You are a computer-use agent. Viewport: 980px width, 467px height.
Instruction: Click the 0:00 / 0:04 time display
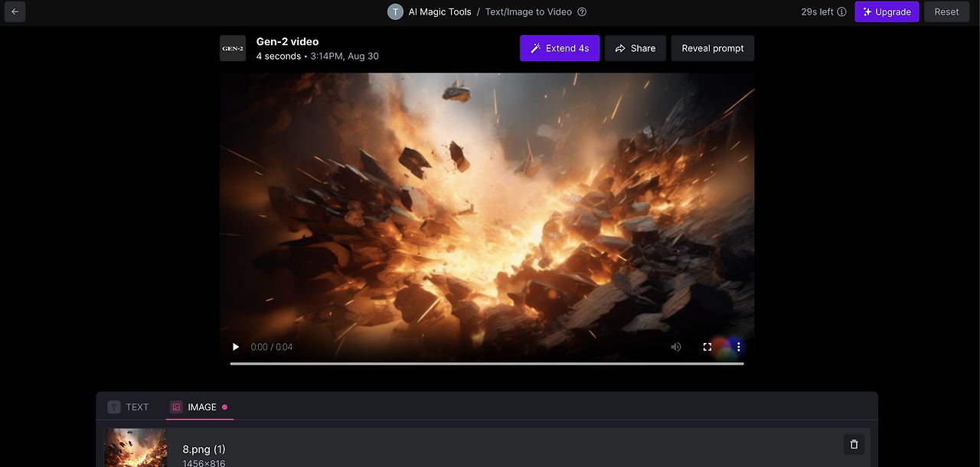(x=272, y=347)
